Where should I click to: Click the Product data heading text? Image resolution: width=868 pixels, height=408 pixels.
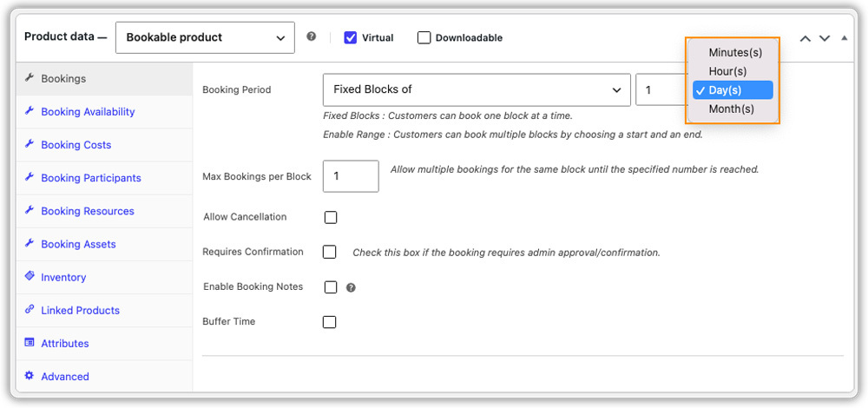pyautogui.click(x=65, y=37)
